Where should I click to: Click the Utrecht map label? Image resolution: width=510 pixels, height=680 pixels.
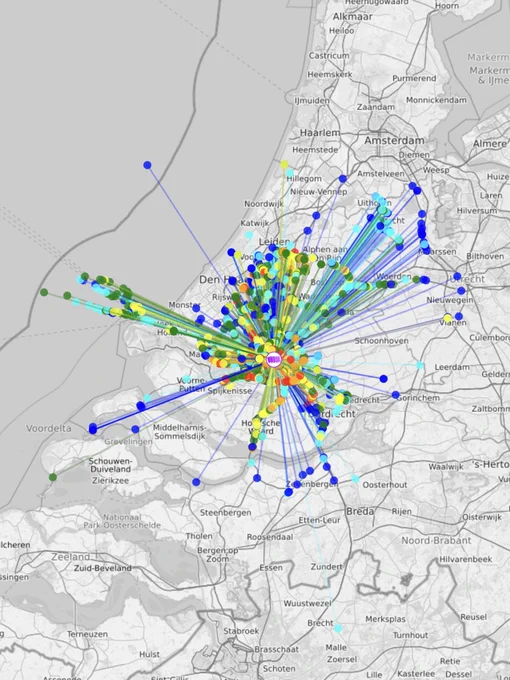pyautogui.click(x=467, y=279)
